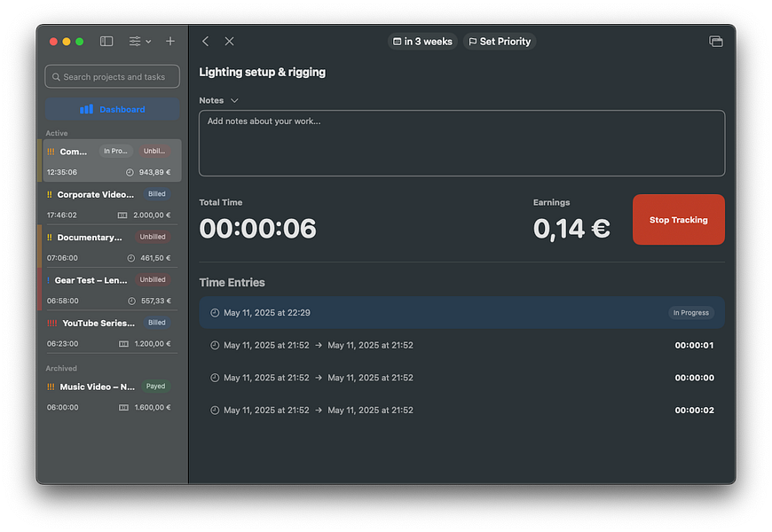Screen dimensions: 772x532
Task: Click the Earnings value 0,14 €
Action: coord(571,229)
